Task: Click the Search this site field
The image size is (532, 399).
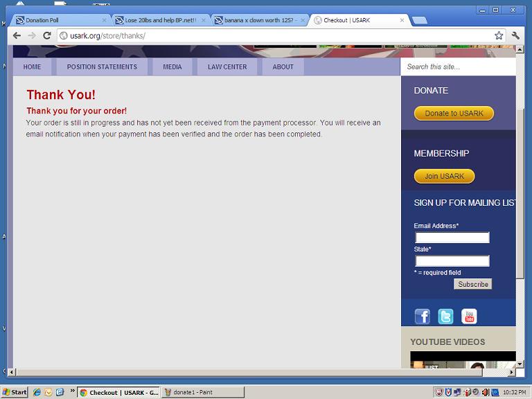Action: pyautogui.click(x=458, y=66)
